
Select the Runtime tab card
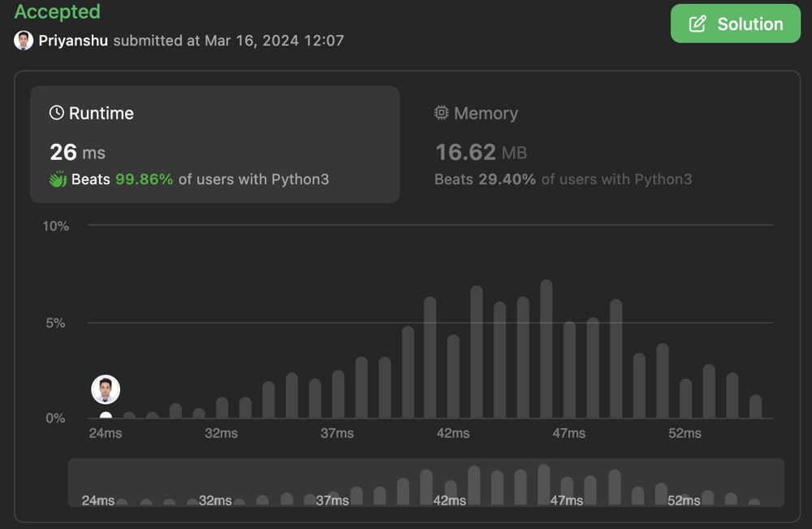(x=215, y=145)
